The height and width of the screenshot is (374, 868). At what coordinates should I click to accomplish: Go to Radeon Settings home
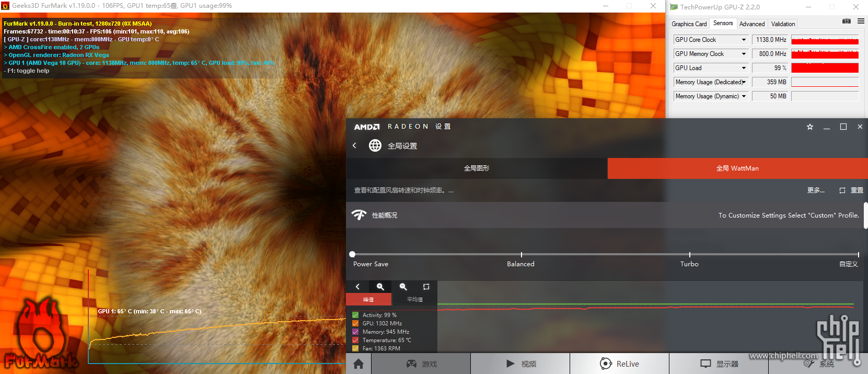point(358,364)
